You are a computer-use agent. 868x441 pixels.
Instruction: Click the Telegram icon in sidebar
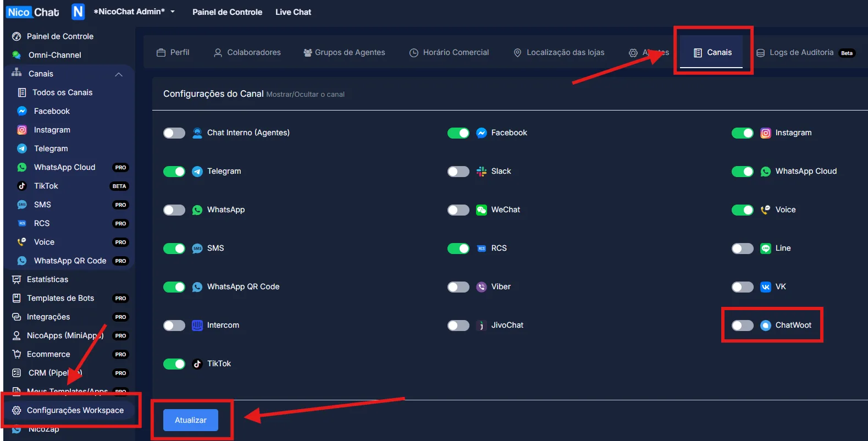(x=22, y=148)
